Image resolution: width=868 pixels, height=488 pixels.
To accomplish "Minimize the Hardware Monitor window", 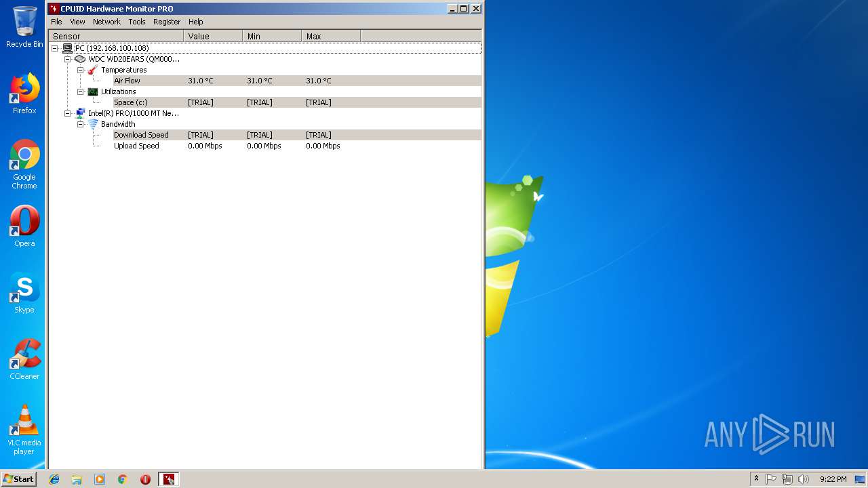I will tap(452, 9).
